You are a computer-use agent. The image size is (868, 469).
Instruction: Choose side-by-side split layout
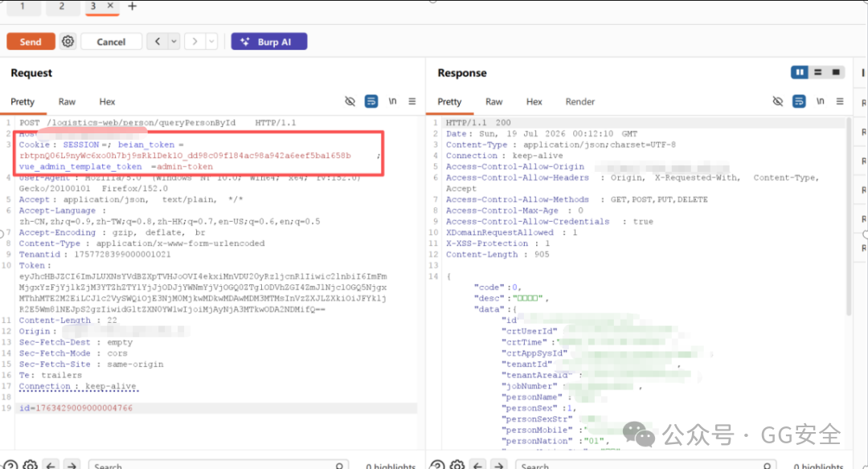click(x=800, y=72)
